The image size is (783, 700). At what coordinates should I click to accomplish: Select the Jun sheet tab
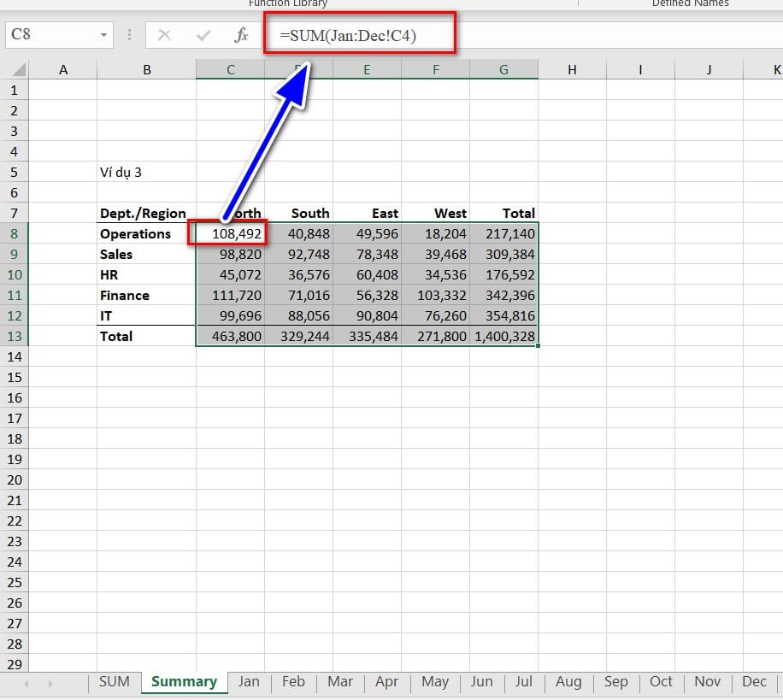click(482, 681)
